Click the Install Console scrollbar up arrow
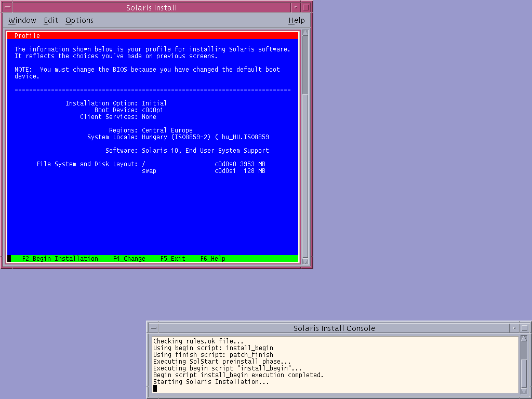Screen dimensions: 532x399 tap(524, 339)
